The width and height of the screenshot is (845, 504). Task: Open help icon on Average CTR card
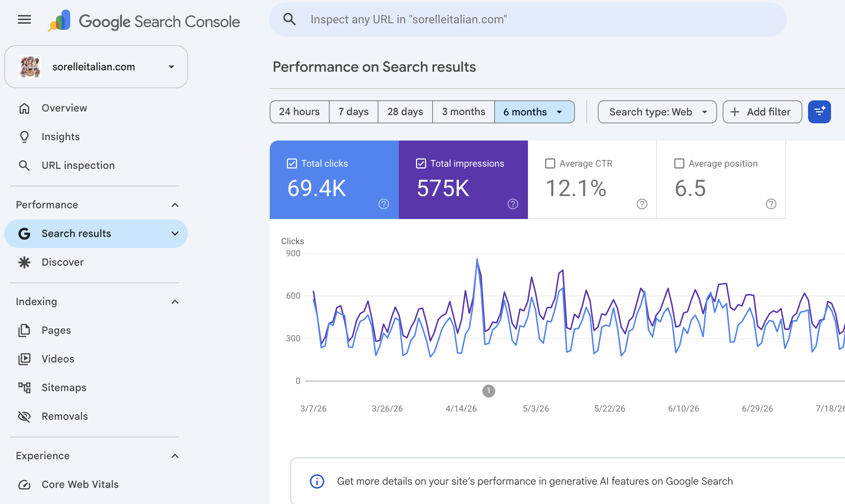(642, 204)
